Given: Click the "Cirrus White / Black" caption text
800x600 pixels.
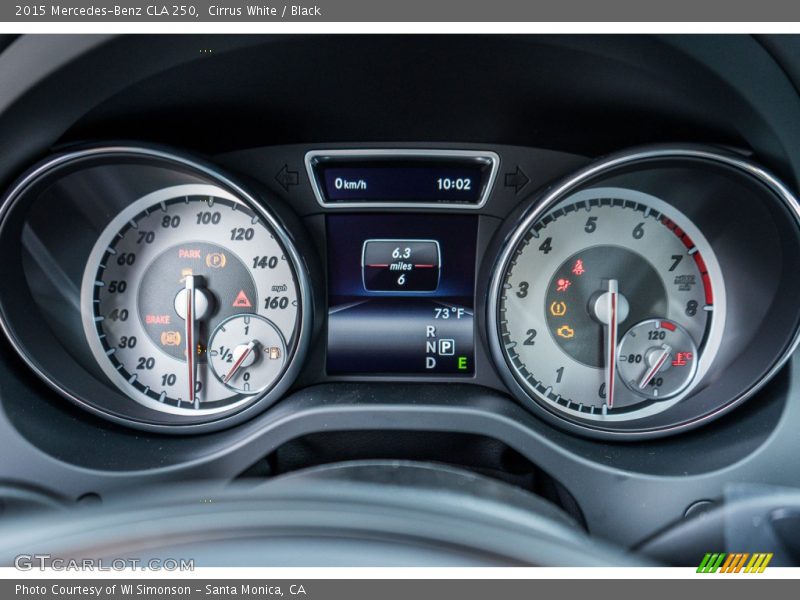Looking at the screenshot, I should click(264, 10).
